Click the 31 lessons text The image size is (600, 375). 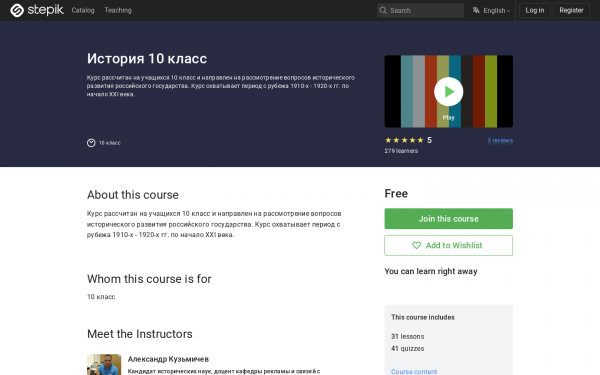408,336
